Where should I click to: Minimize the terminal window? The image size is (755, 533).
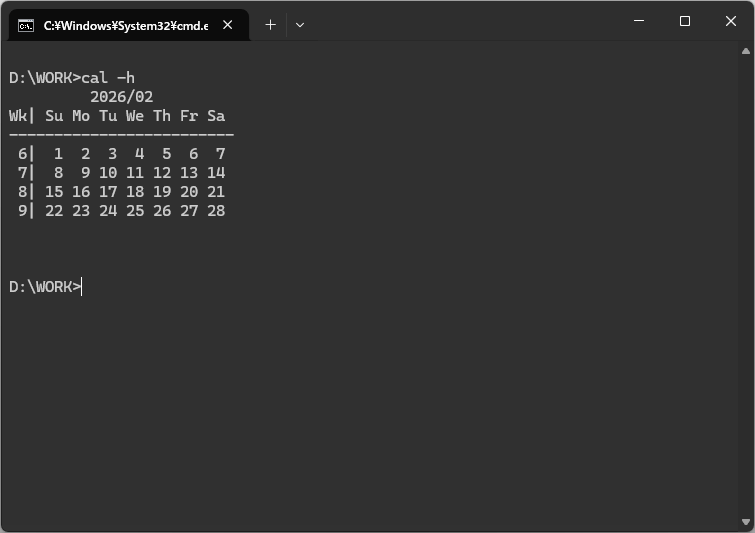639,21
